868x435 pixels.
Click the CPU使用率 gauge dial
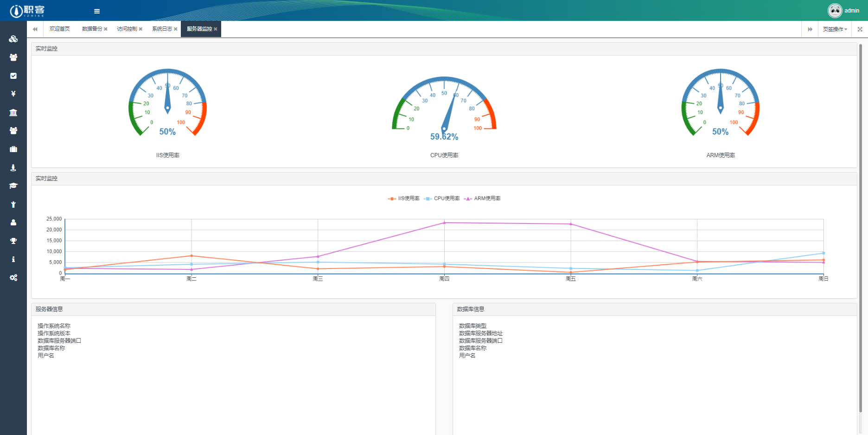click(444, 108)
